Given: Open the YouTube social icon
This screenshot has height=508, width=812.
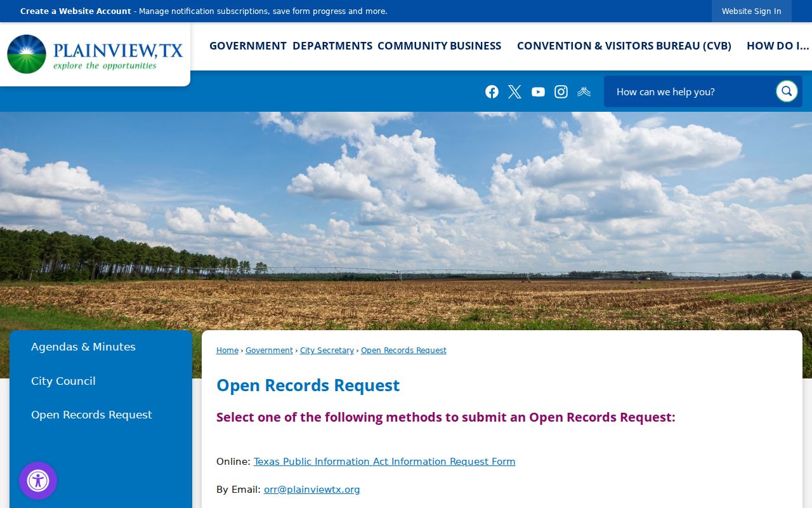Looking at the screenshot, I should coord(538,91).
